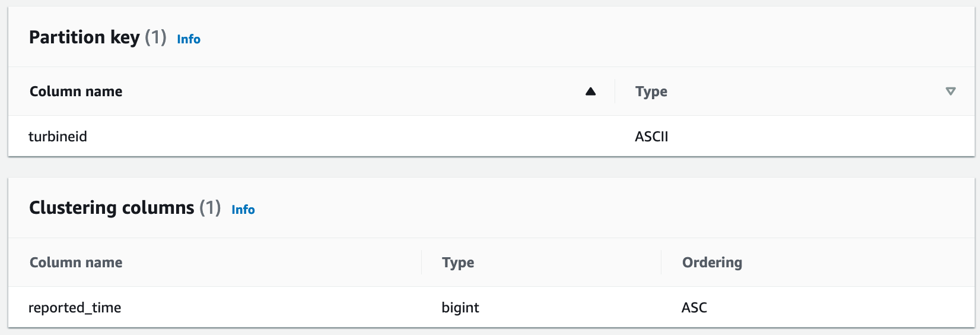This screenshot has width=980, height=335.
Task: Select the reported_time row cell
Action: [x=75, y=308]
